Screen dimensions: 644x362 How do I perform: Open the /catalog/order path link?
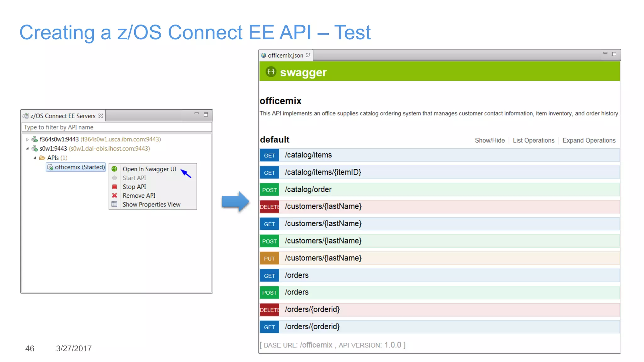pyautogui.click(x=308, y=189)
